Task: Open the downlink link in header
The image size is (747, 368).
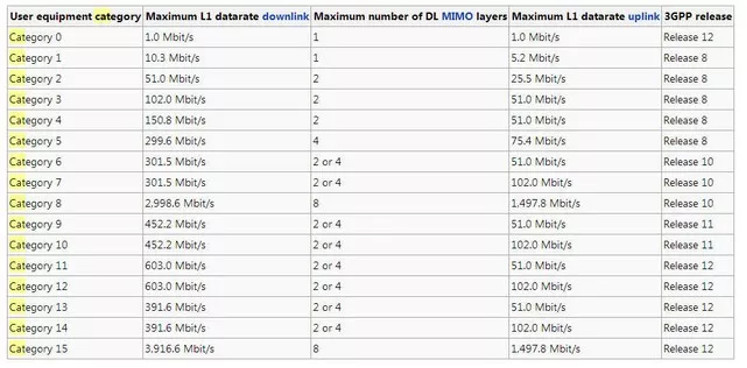Action: [x=286, y=17]
